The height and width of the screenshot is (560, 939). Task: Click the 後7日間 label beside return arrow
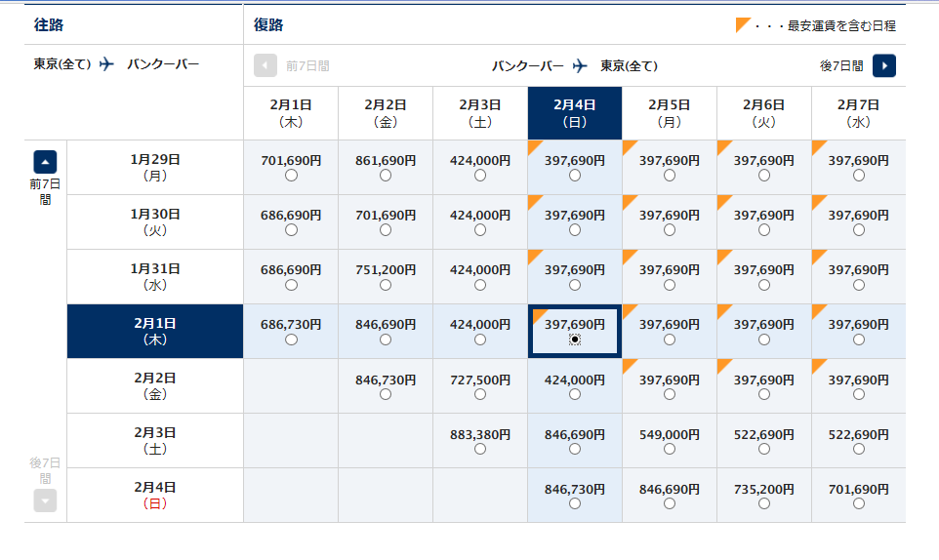[x=841, y=65]
